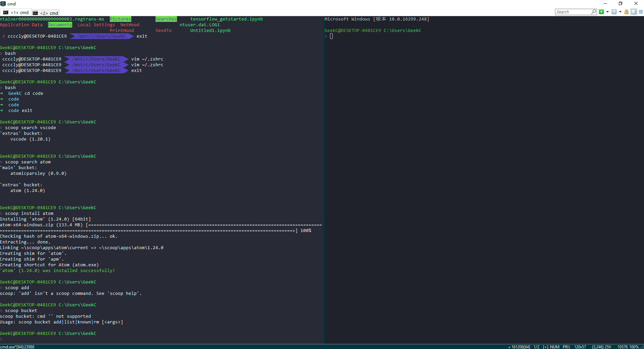644x349 pixels.
Task: Expand the dropdown beside console number icon
Action: pyautogui.click(x=620, y=12)
